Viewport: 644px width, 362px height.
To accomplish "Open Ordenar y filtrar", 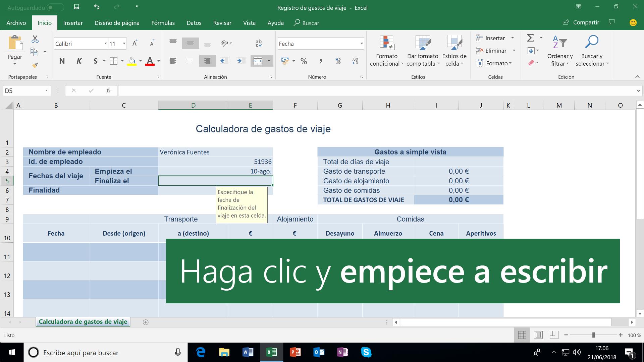I will point(559,50).
